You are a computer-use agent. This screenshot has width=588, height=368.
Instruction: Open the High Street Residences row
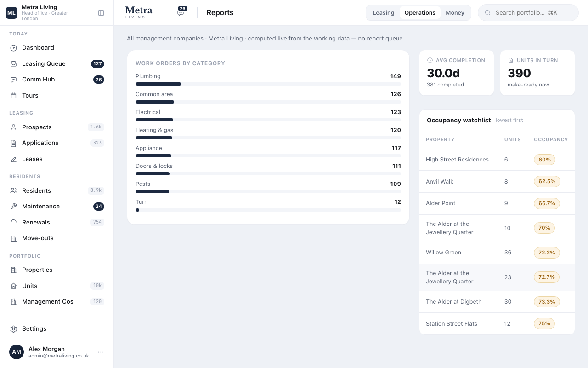pos(497,160)
